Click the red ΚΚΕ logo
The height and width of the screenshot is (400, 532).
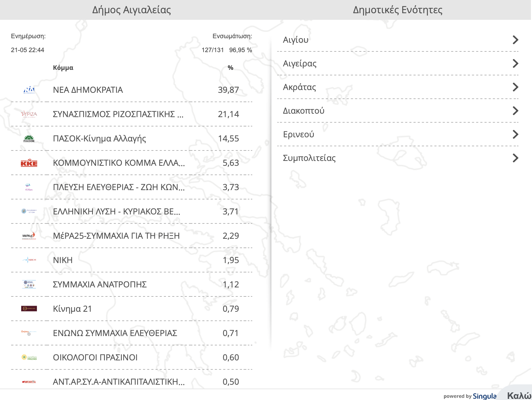coord(29,163)
